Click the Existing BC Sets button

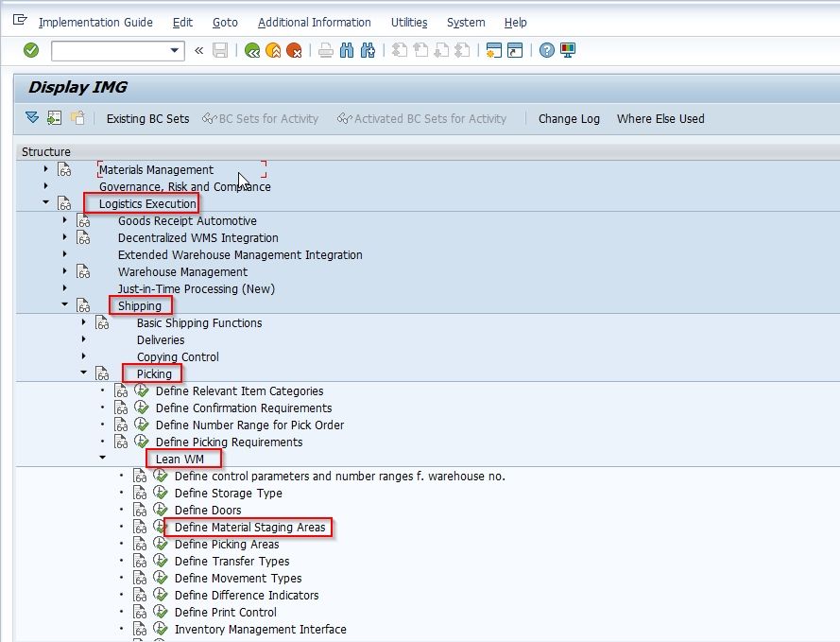click(x=147, y=118)
